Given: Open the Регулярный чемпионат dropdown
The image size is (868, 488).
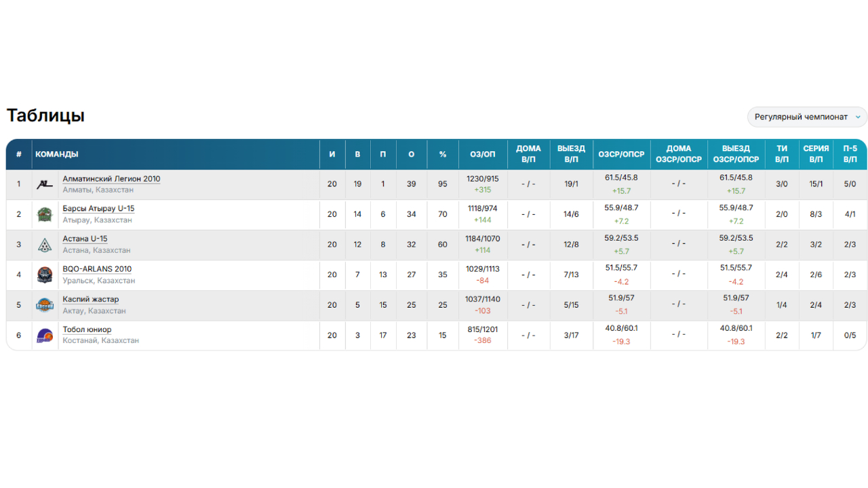Looking at the screenshot, I should [807, 117].
